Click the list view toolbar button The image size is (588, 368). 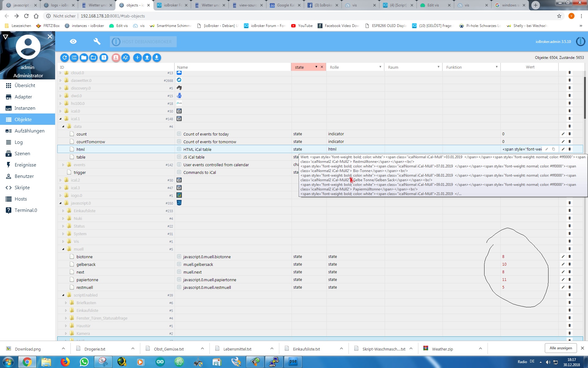74,57
